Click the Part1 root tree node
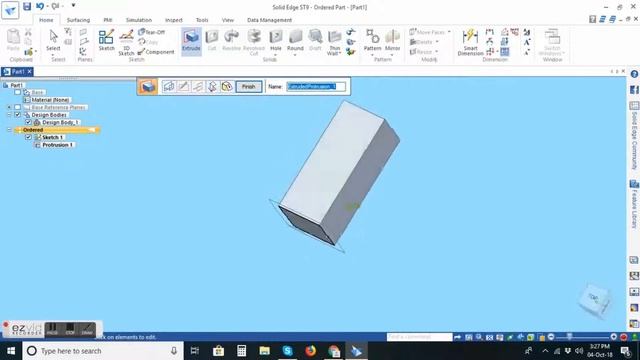Screen dimensions: 640x360 pyautogui.click(x=16, y=85)
